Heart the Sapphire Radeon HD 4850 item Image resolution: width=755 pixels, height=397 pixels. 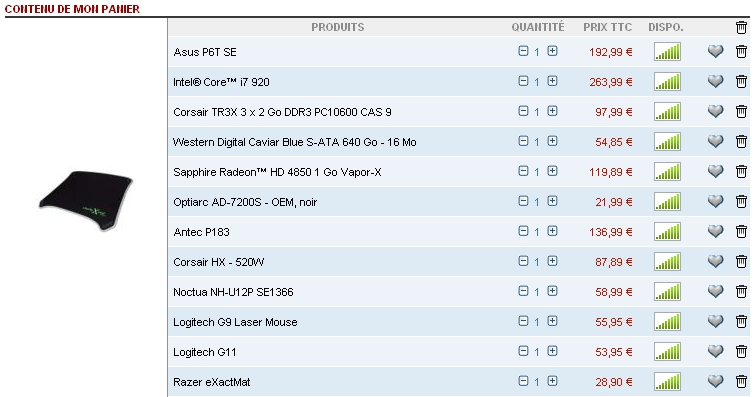[x=716, y=171]
